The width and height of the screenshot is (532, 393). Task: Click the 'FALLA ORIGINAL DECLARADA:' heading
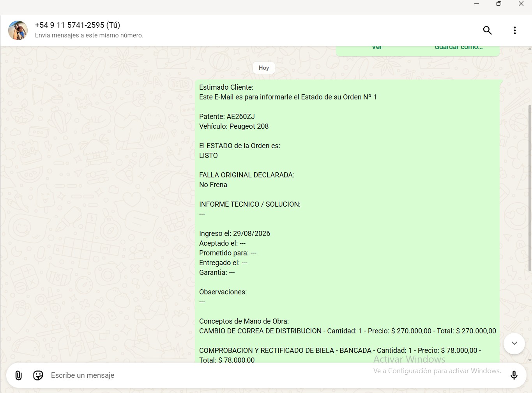click(247, 175)
